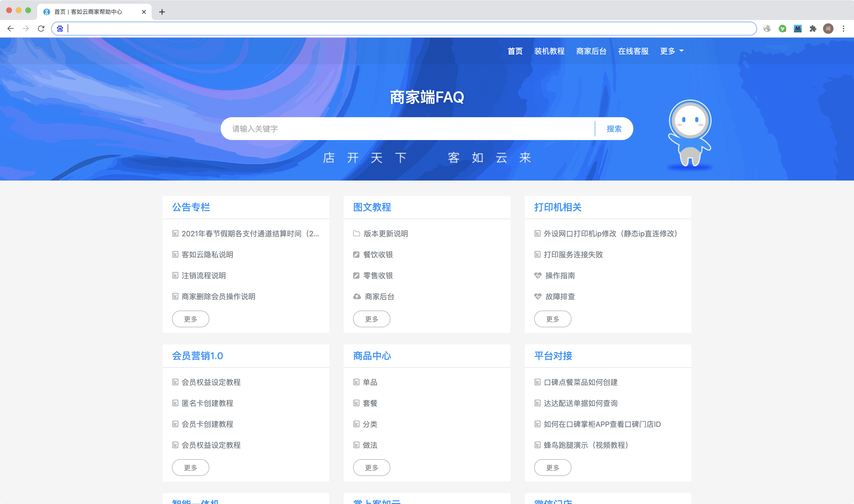Open the 做法 article
This screenshot has height=504, width=854.
click(x=370, y=445)
